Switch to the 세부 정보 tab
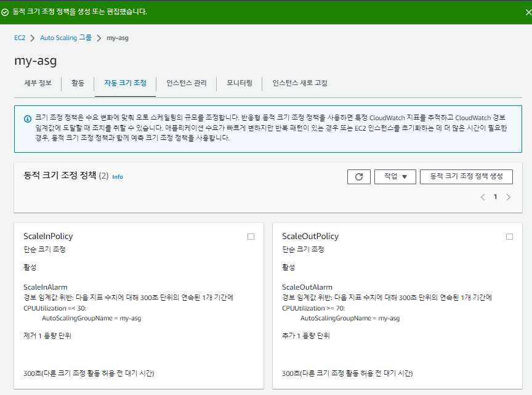The width and height of the screenshot is (532, 395). (x=38, y=83)
